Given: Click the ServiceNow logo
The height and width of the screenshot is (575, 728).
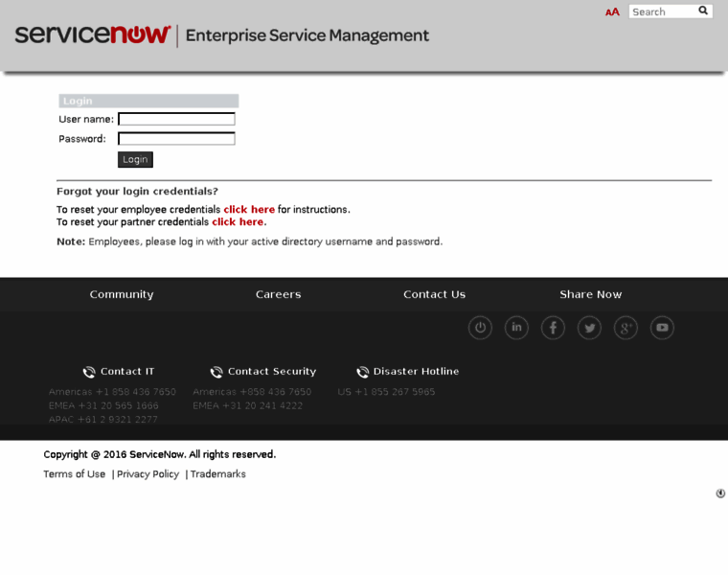Looking at the screenshot, I should point(93,34).
